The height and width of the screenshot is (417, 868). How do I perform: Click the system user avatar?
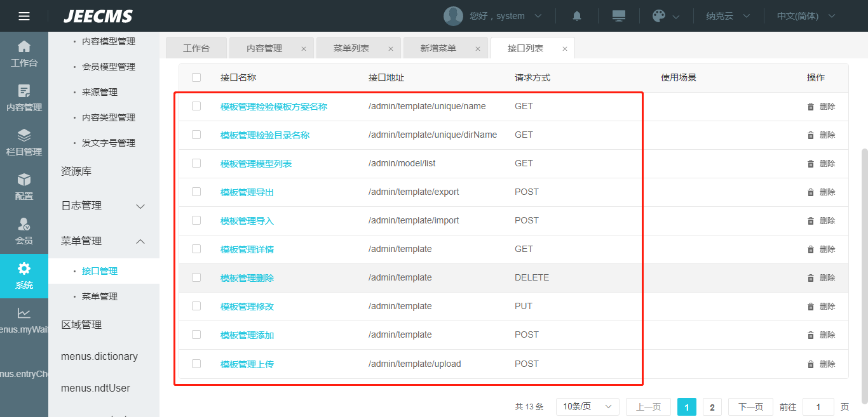point(453,16)
